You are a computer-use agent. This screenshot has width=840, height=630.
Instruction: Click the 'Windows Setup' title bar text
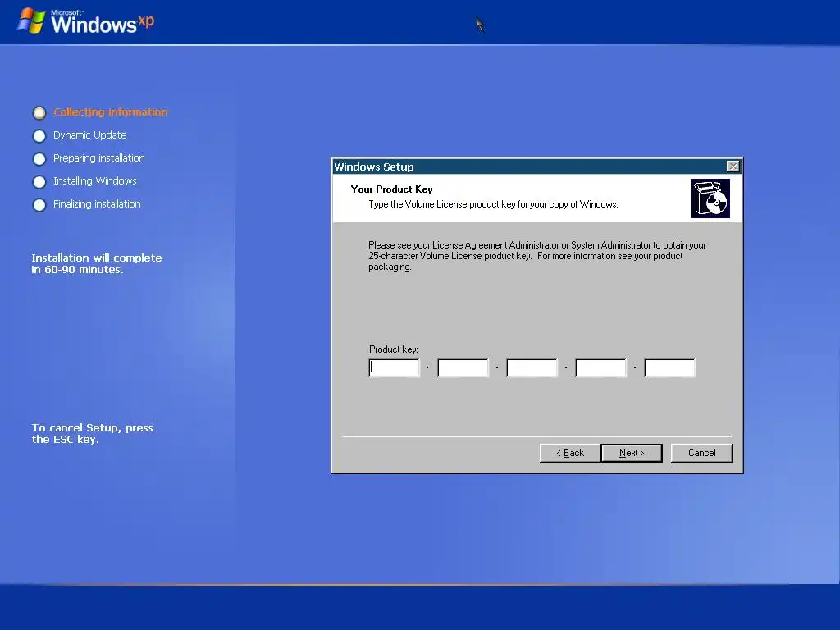point(374,167)
